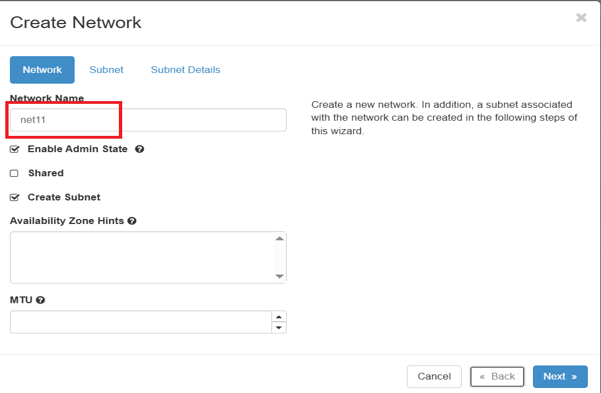Increase MTU value with up arrow
The image size is (601, 393).
[279, 316]
